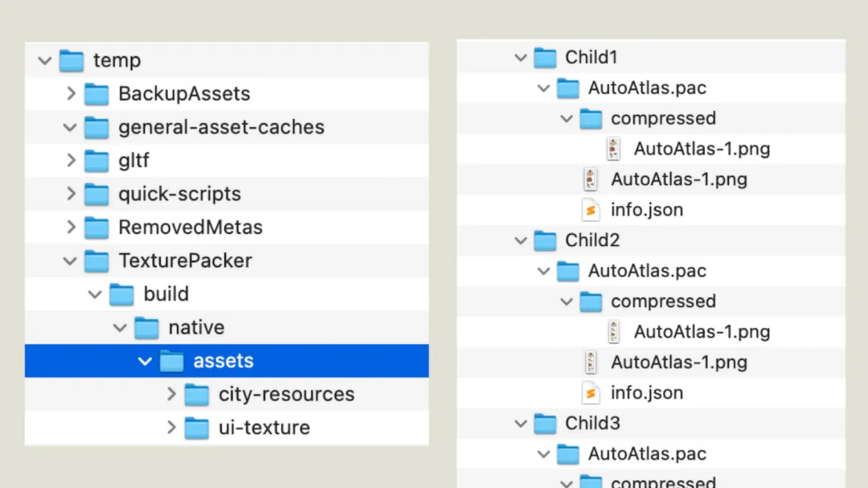Image resolution: width=868 pixels, height=488 pixels.
Task: Click the Child3 folder icon
Action: [x=545, y=424]
